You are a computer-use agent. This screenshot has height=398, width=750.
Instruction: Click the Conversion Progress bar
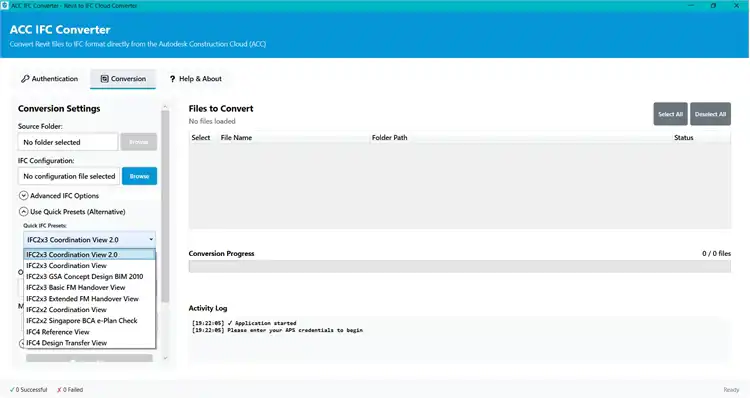pyautogui.click(x=460, y=266)
